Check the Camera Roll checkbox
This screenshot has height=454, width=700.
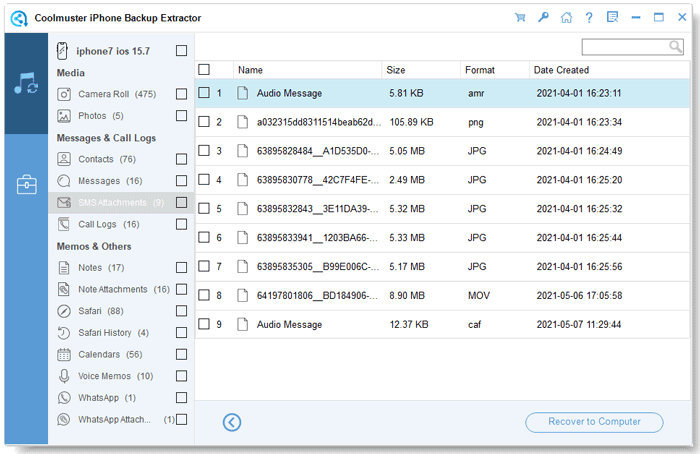(x=181, y=94)
